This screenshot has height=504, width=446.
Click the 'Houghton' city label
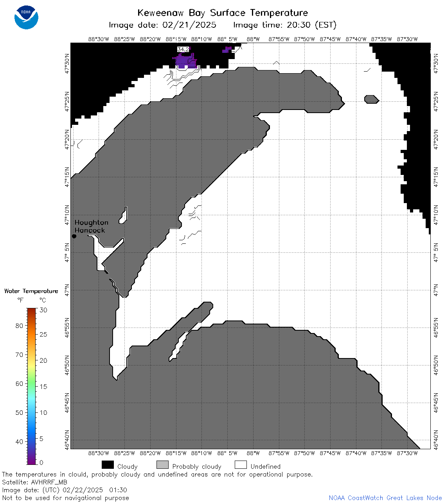[92, 222]
